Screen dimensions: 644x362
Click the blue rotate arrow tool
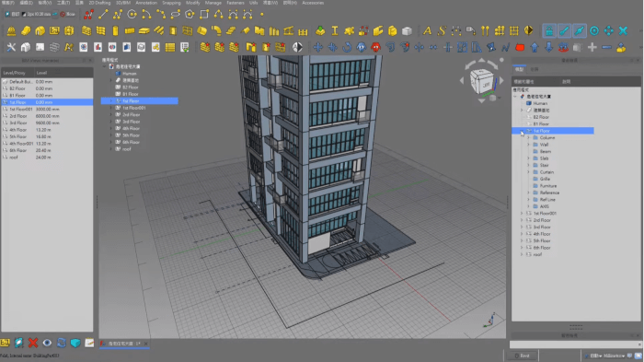pos(347,47)
